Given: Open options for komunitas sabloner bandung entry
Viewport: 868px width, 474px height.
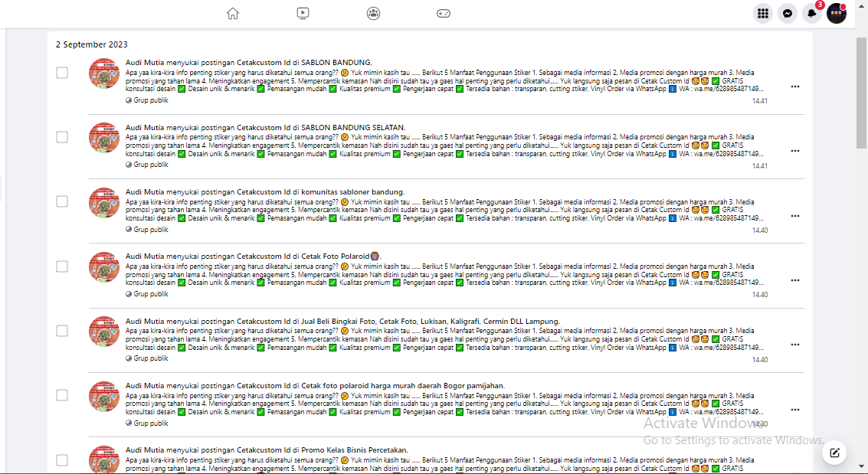Looking at the screenshot, I should [x=795, y=216].
